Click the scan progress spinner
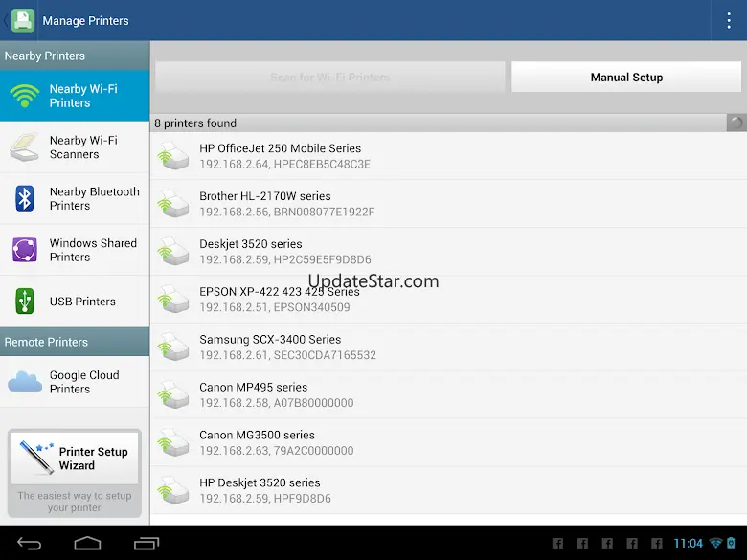Screen dimensions: 747x560 pos(736,123)
